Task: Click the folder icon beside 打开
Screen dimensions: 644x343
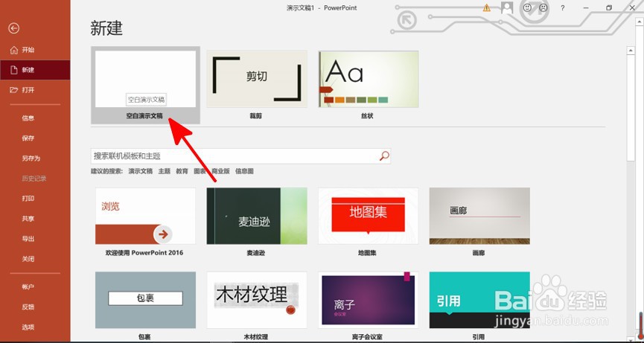Action: click(14, 90)
